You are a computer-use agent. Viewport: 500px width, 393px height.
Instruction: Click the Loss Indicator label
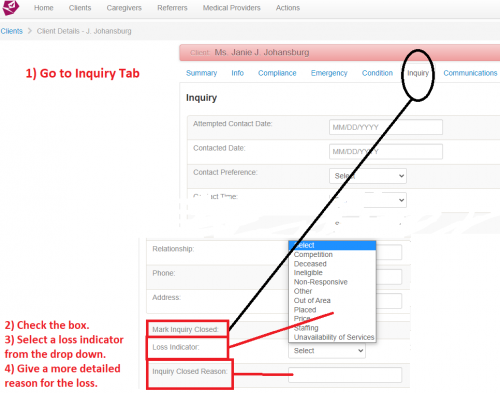tap(176, 347)
